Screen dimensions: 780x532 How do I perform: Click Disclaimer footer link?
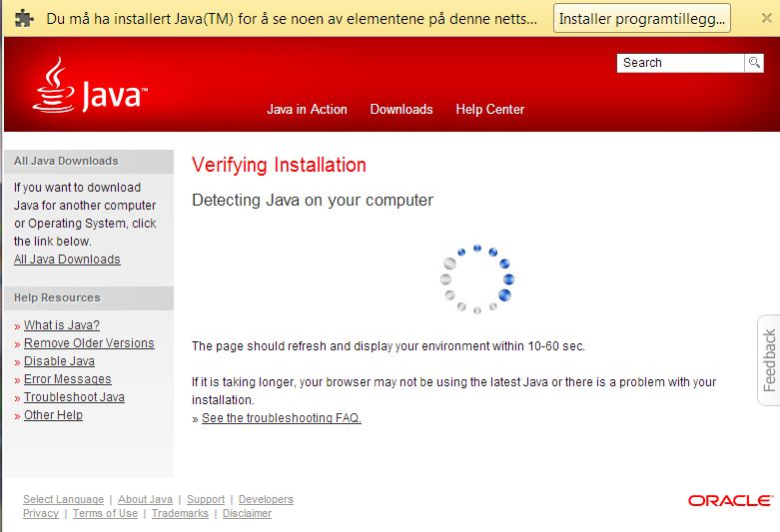[x=247, y=513]
